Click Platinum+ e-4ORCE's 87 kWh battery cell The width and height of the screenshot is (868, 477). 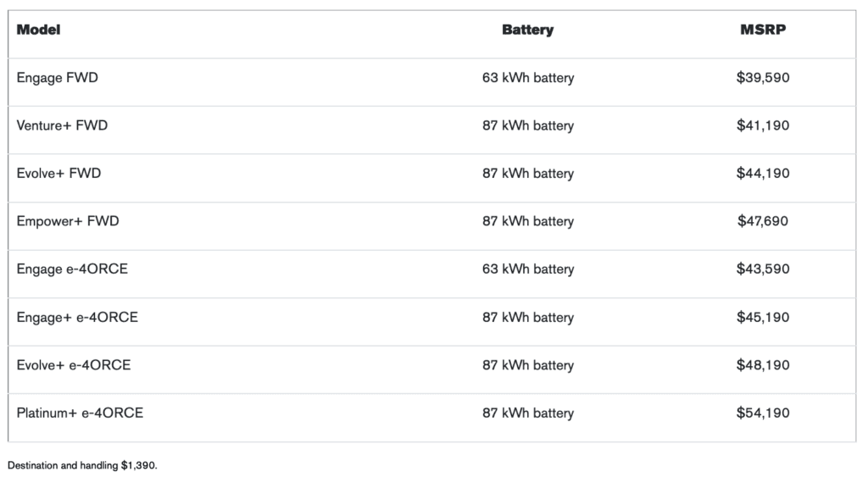528,413
